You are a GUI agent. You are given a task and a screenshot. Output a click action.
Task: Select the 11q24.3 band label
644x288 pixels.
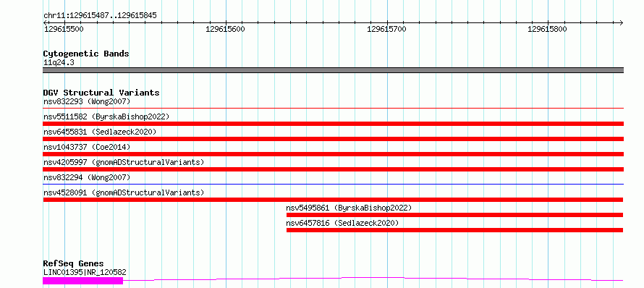pos(59,62)
